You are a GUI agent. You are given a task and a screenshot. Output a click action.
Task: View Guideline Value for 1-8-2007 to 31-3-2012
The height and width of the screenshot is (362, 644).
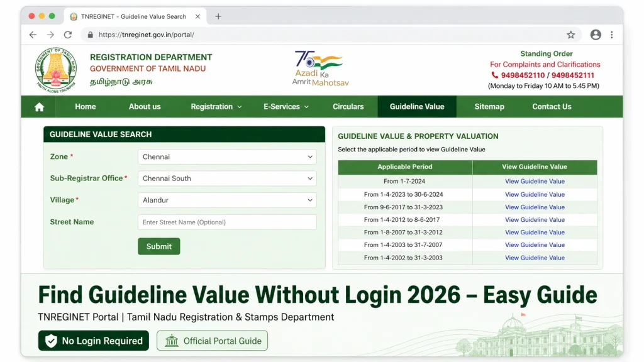tap(535, 233)
